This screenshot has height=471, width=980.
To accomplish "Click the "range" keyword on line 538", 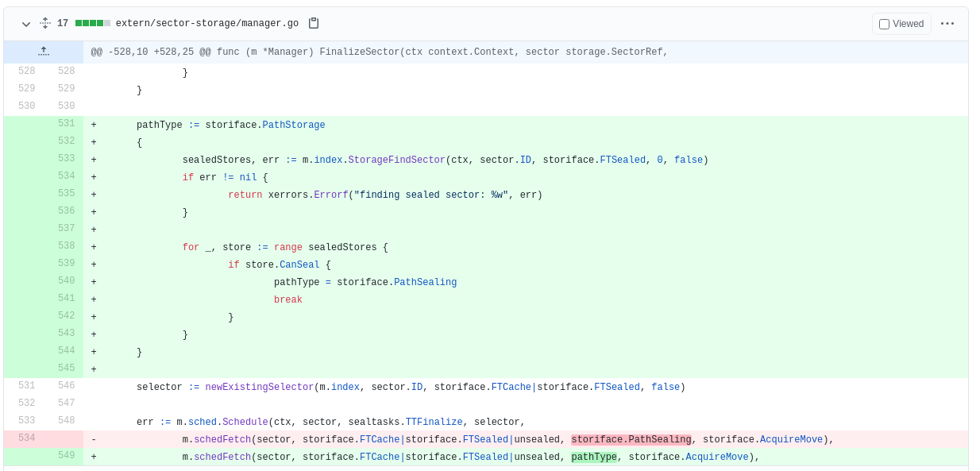I will click(x=288, y=248).
